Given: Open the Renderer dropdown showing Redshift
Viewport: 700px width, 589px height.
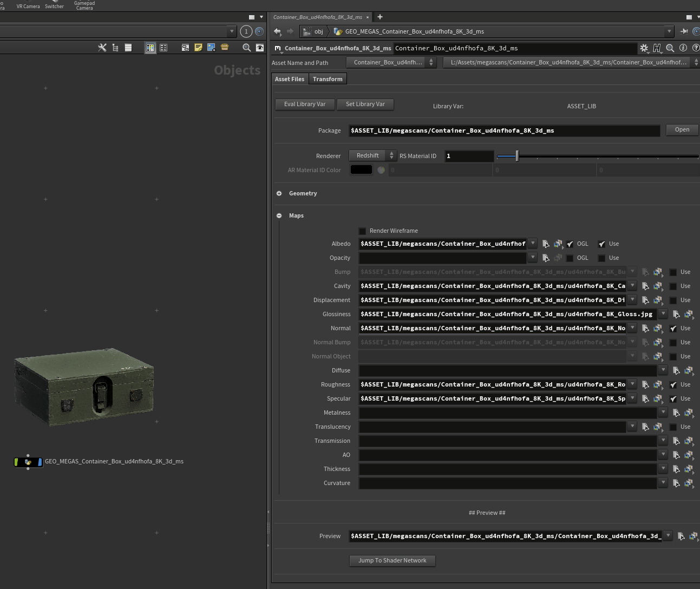Looking at the screenshot, I should (x=372, y=156).
